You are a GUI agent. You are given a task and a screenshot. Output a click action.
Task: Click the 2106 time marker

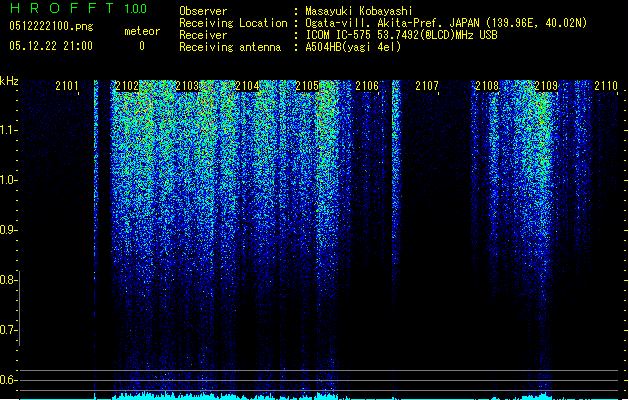coord(367,86)
